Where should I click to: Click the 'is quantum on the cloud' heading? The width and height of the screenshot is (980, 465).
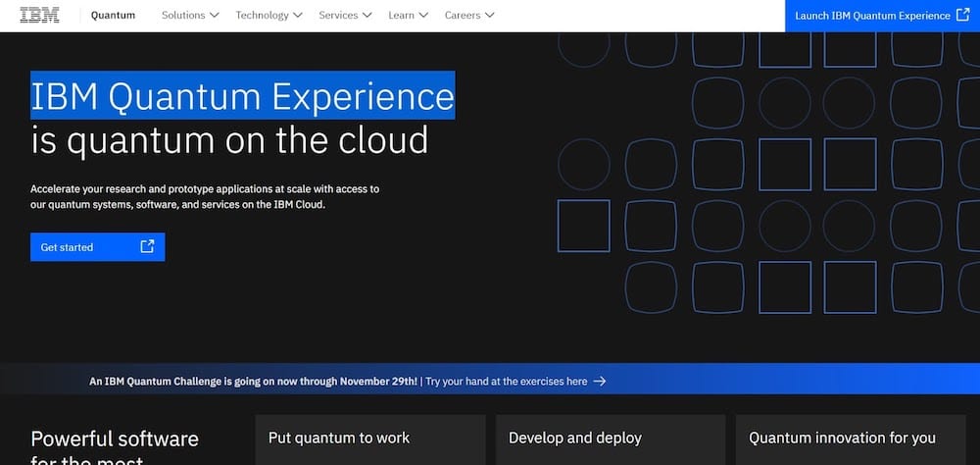[230, 140]
